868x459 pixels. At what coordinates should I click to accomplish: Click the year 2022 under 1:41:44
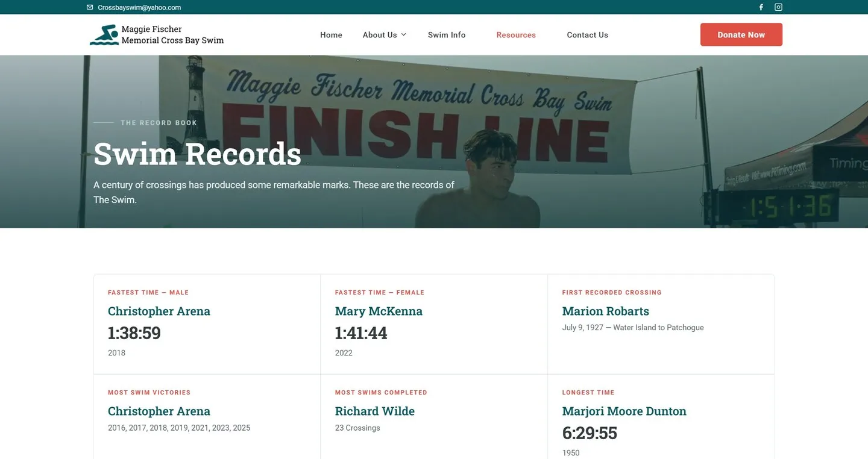pyautogui.click(x=344, y=353)
